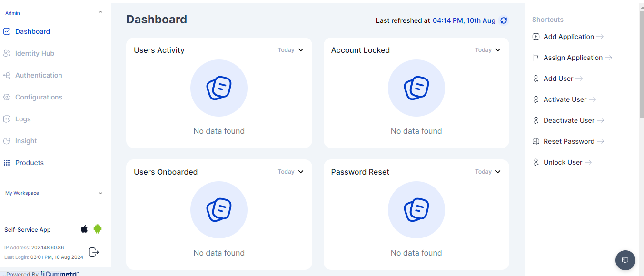The width and height of the screenshot is (644, 276).
Task: Click the Add Application plus icon
Action: tap(536, 37)
